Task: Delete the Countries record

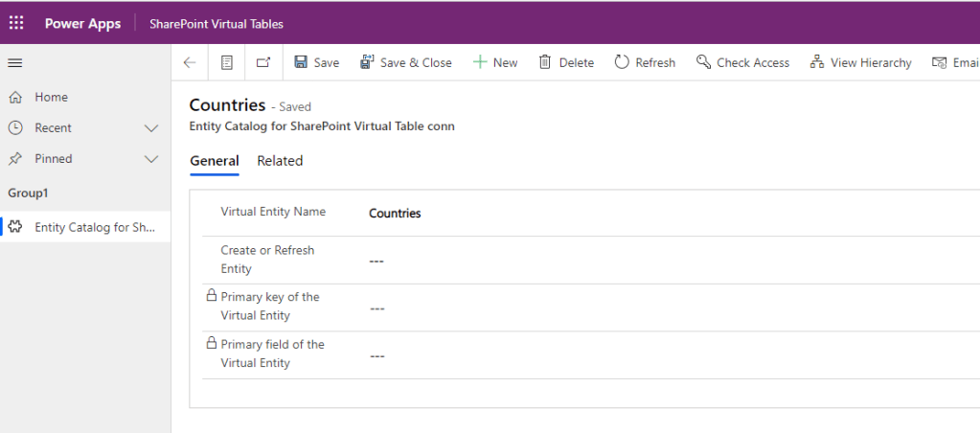Action: tap(566, 63)
